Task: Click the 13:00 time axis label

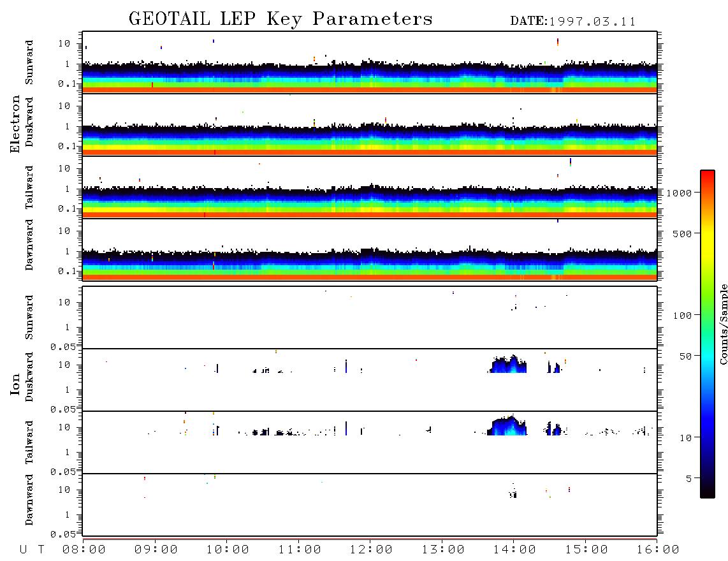Action: point(443,550)
